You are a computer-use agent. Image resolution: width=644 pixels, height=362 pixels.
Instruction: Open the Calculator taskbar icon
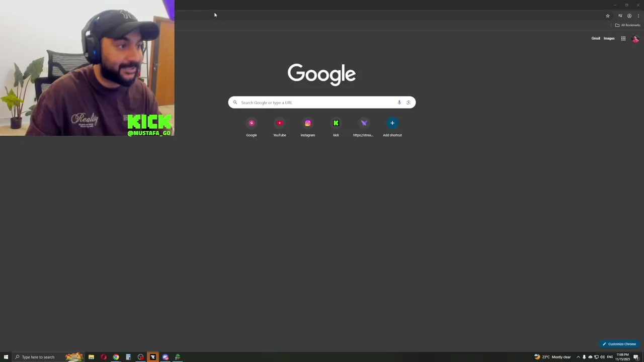pyautogui.click(x=128, y=357)
